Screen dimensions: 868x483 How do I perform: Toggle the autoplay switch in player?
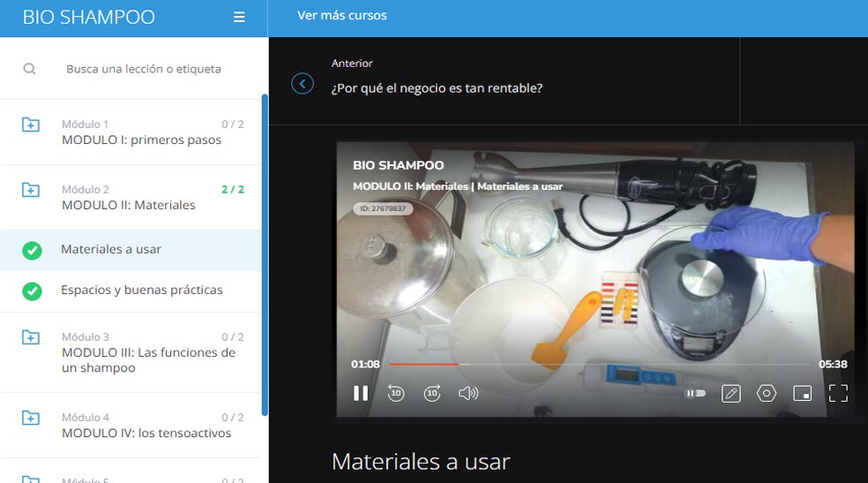696,393
